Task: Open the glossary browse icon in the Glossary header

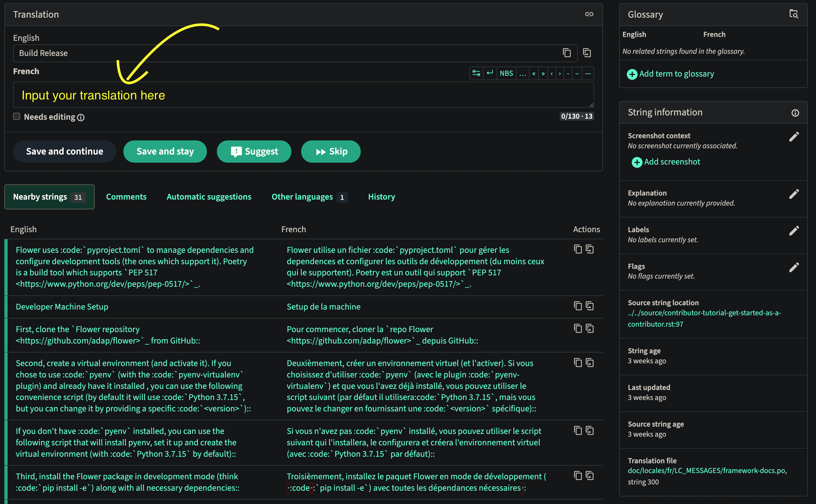Action: click(794, 14)
